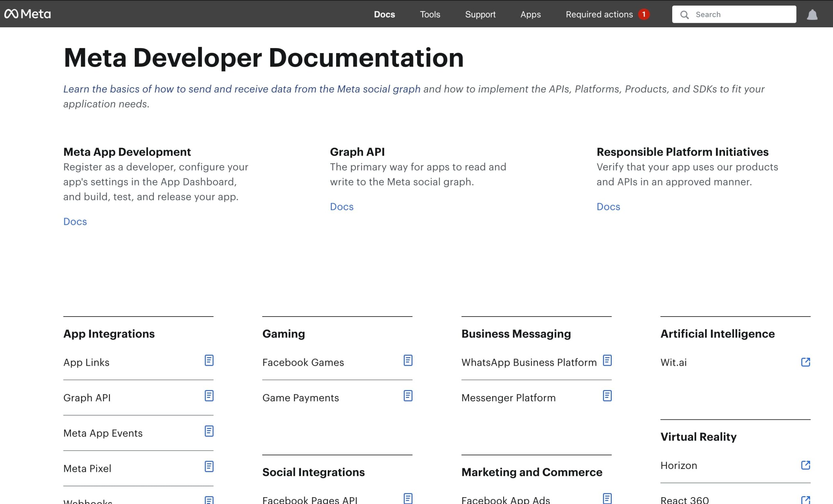Click the magnifier icon in search box
The width and height of the screenshot is (833, 504).
684,15
